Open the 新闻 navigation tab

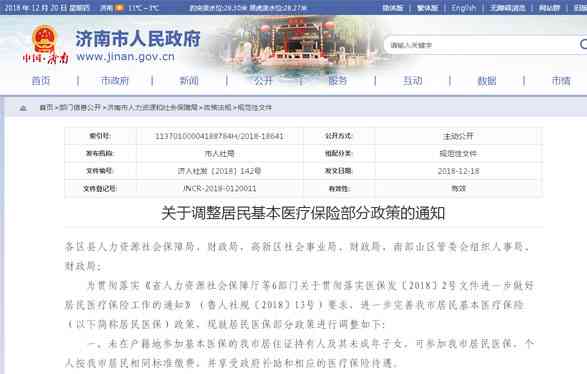click(x=189, y=80)
